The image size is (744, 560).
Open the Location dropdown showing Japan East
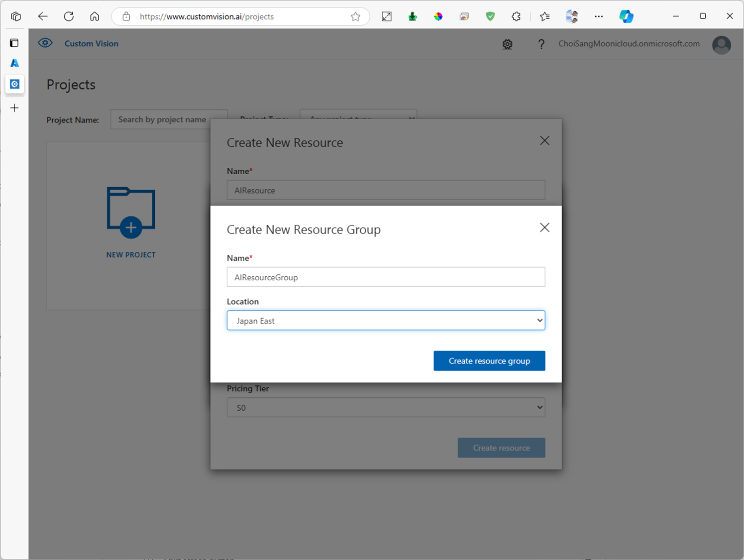pyautogui.click(x=386, y=321)
